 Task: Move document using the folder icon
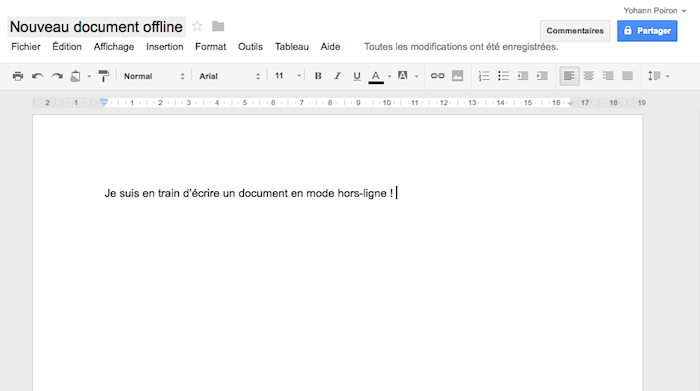click(x=218, y=26)
